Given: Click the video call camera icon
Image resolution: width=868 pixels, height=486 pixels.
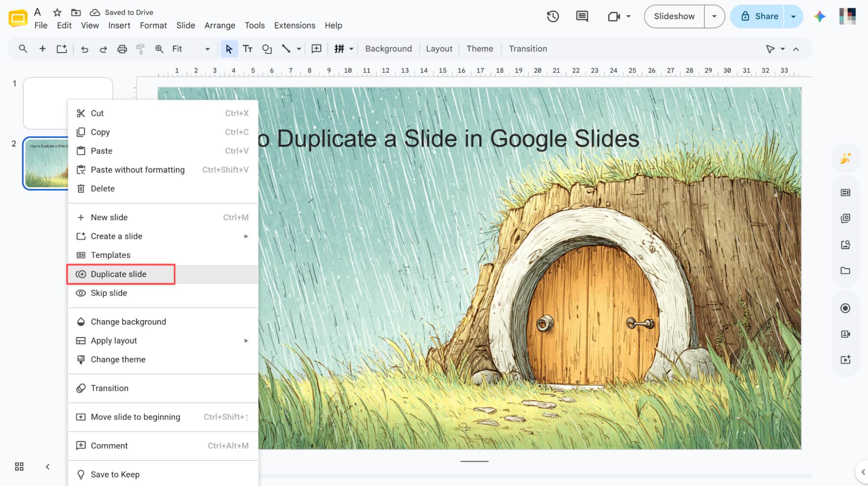Looking at the screenshot, I should (x=614, y=16).
